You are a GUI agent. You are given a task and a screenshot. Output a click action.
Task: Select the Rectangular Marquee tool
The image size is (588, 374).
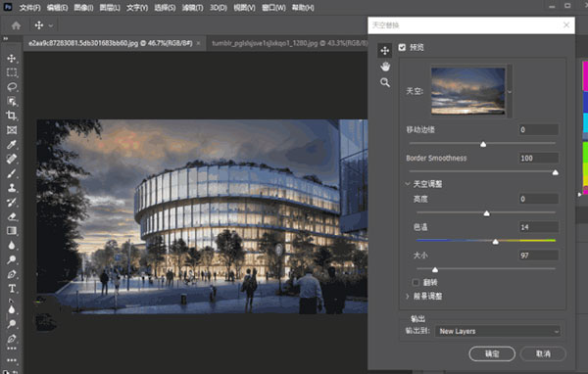(x=12, y=72)
